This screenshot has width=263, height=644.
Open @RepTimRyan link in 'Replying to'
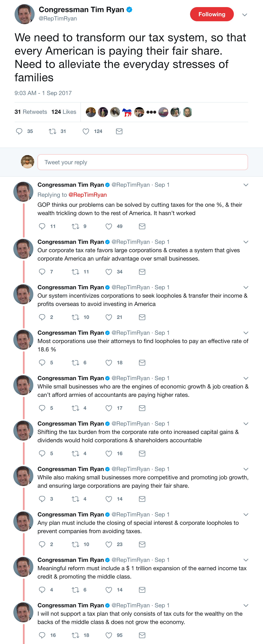click(88, 195)
